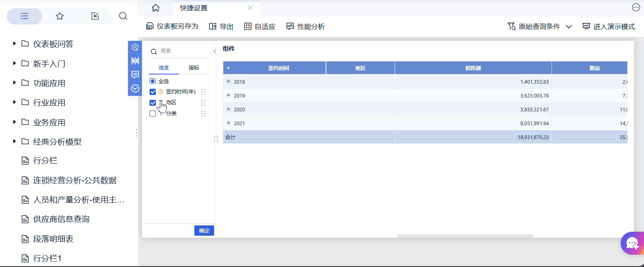Viewport: 644px width, 267px height.
Task: Expand the 2020 row
Action: click(228, 109)
